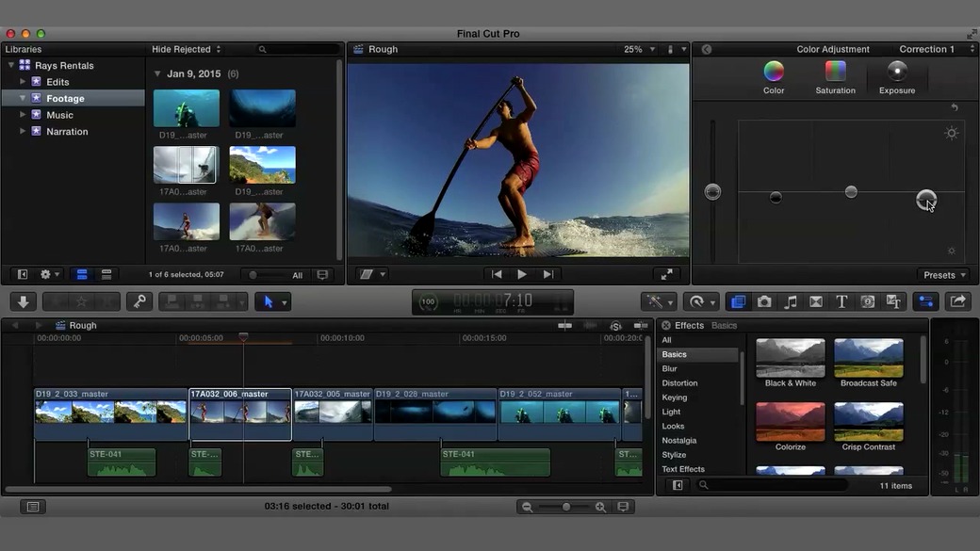Screen dimensions: 980x551
Task: Open the Retime speed menu
Action: pyautogui.click(x=700, y=301)
